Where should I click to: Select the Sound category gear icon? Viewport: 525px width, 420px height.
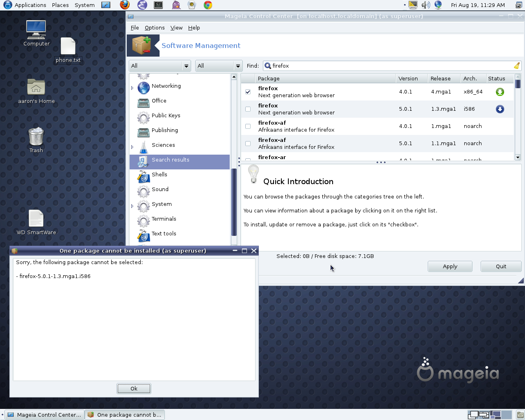(x=144, y=191)
